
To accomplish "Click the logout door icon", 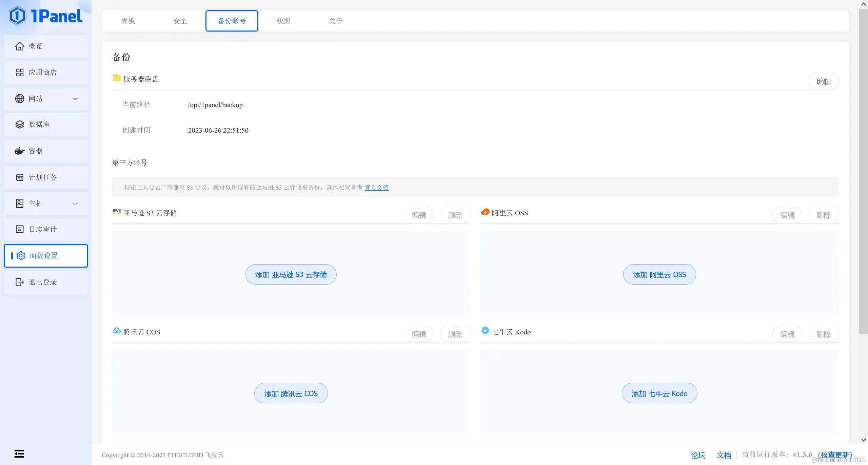I will coord(20,282).
